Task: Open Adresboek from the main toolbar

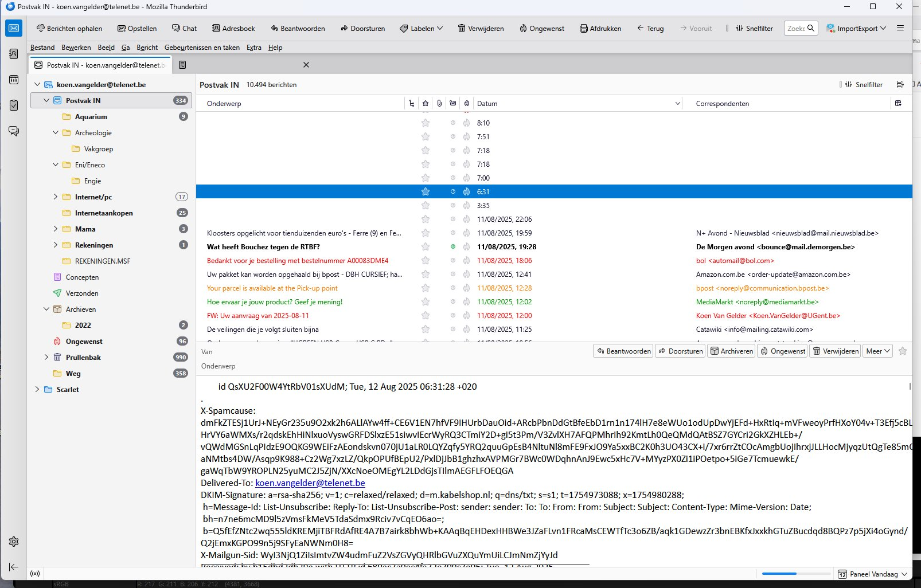Action: click(x=233, y=29)
